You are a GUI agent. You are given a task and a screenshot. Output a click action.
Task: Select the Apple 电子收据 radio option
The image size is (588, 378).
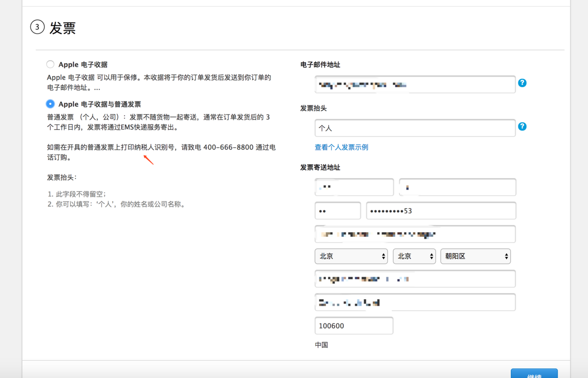pos(50,64)
